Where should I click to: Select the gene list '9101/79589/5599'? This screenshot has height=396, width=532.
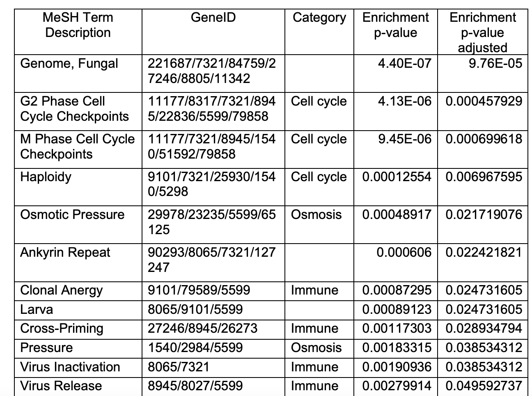pyautogui.click(x=199, y=290)
